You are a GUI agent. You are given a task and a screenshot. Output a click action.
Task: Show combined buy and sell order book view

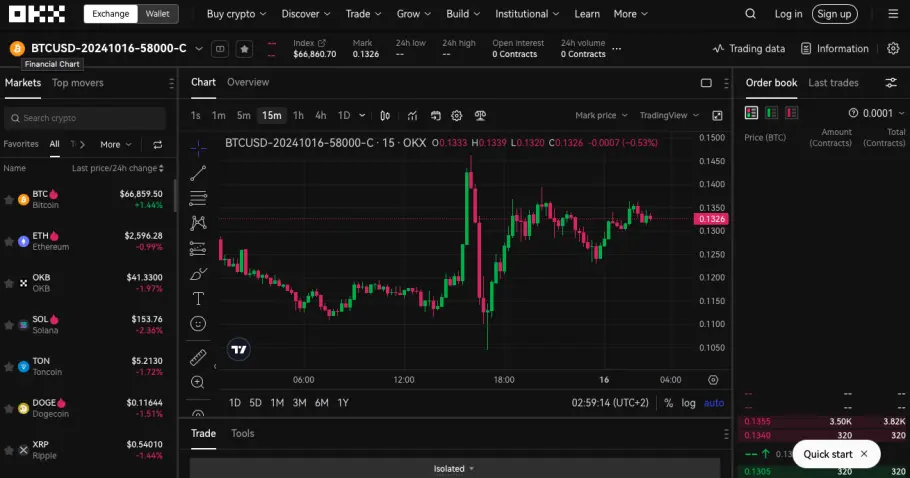click(752, 113)
